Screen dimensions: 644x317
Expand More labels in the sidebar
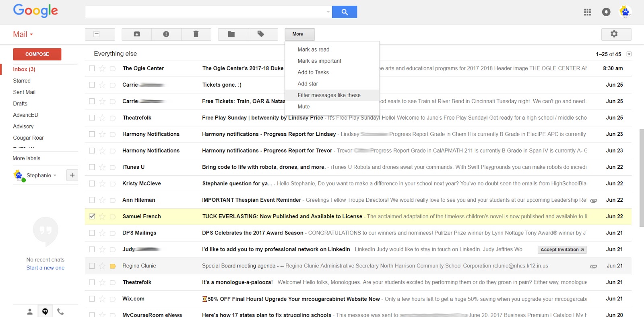point(27,158)
